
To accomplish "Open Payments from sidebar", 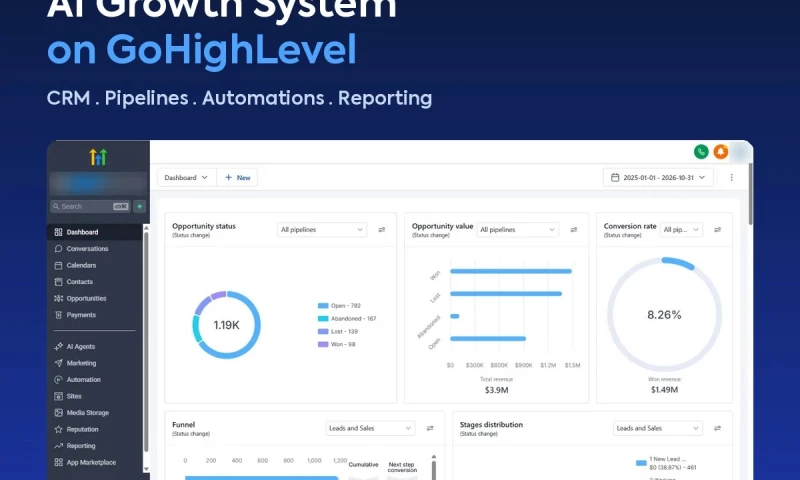I will point(94,315).
